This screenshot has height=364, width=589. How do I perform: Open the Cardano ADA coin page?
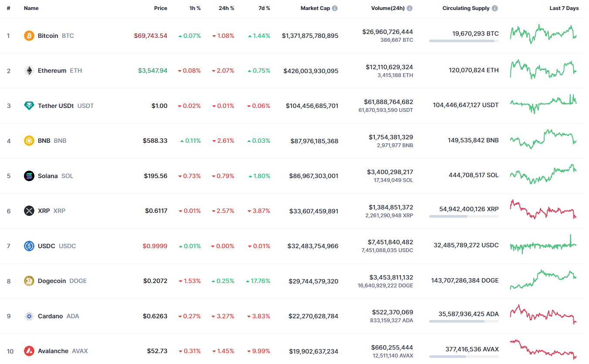point(50,316)
